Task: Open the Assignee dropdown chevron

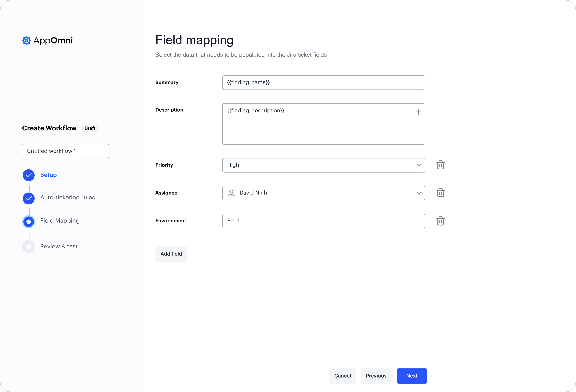Action: (419, 193)
